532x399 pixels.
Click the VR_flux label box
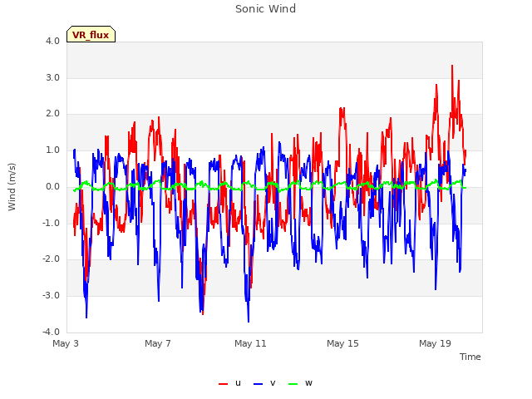point(91,34)
